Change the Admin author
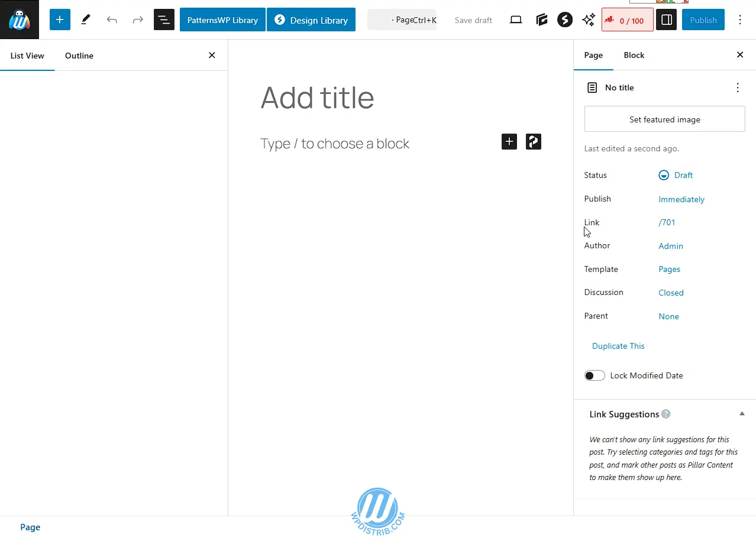The width and height of the screenshot is (756, 538). tap(671, 246)
